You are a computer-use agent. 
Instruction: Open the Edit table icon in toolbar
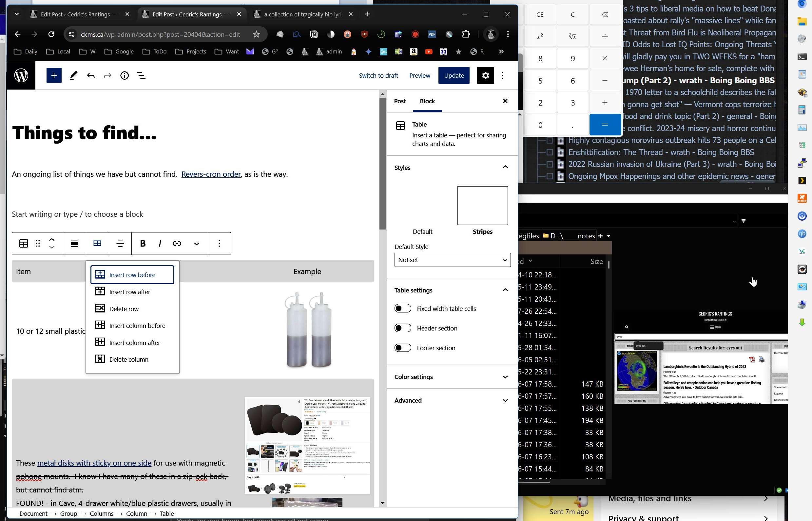[x=97, y=243]
